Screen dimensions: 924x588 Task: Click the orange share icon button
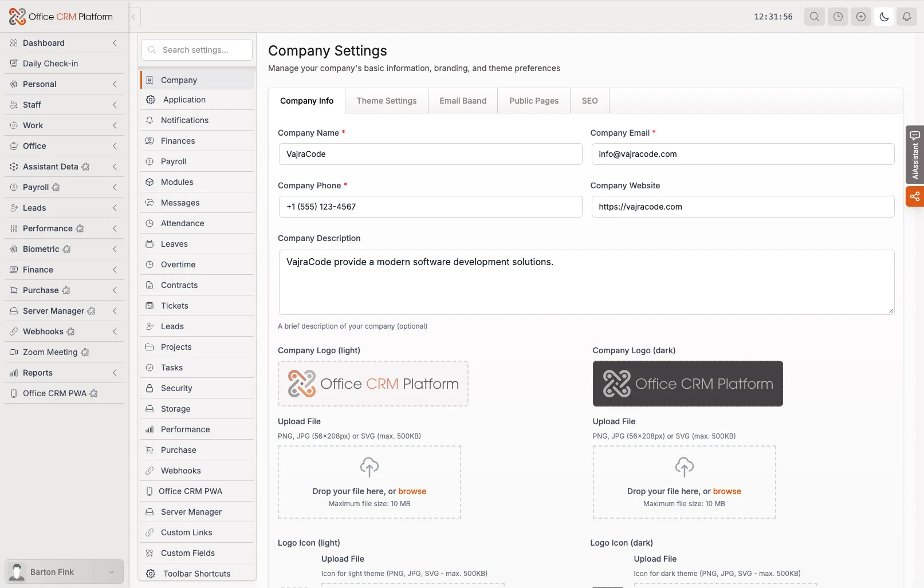[915, 196]
